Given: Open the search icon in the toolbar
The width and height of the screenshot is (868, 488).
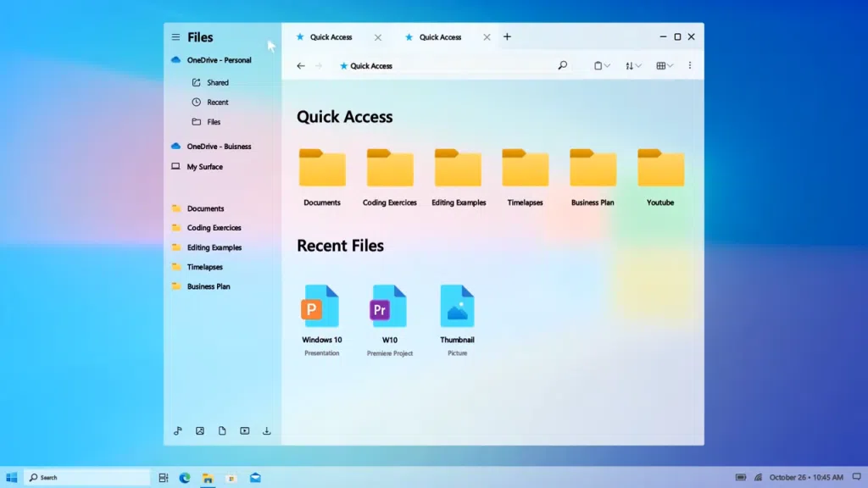Looking at the screenshot, I should tap(562, 65).
